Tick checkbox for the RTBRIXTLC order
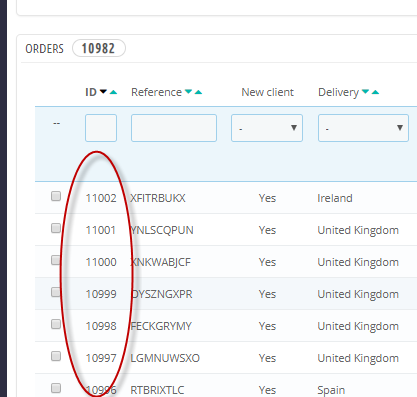The height and width of the screenshot is (397, 417). [56, 388]
